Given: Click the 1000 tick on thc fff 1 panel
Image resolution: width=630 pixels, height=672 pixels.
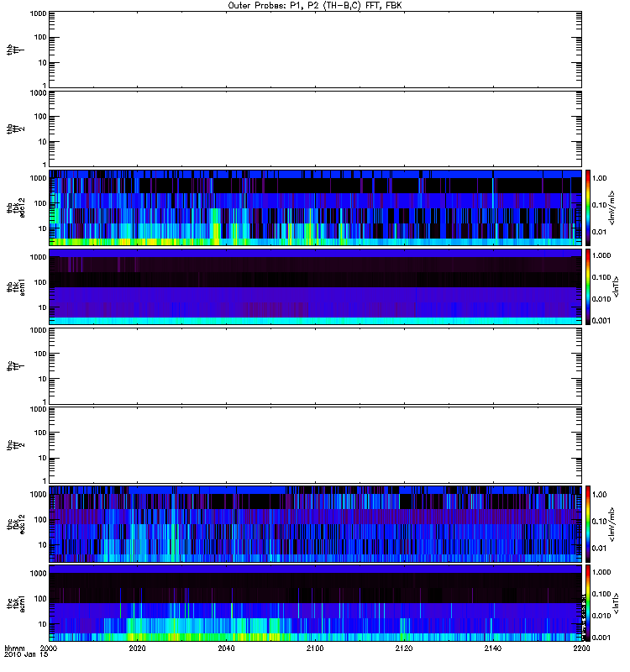Looking at the screenshot, I should (38, 330).
